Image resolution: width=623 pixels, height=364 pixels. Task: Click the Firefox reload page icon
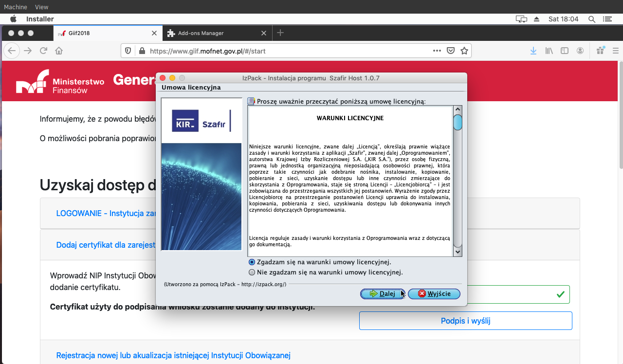click(x=43, y=51)
